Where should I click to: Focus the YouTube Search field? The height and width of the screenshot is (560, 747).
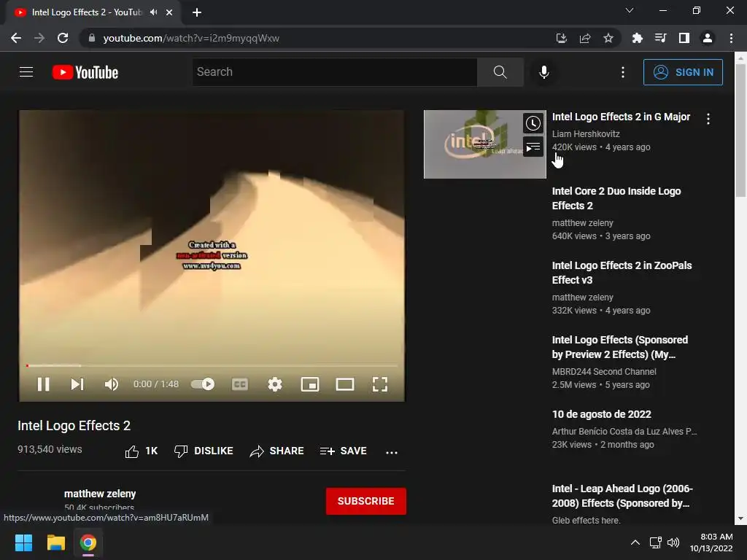334,72
